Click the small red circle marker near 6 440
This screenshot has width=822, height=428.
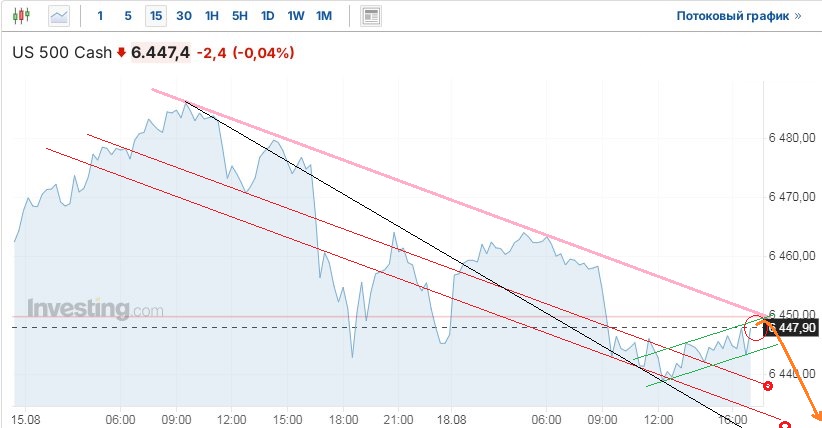(x=768, y=386)
